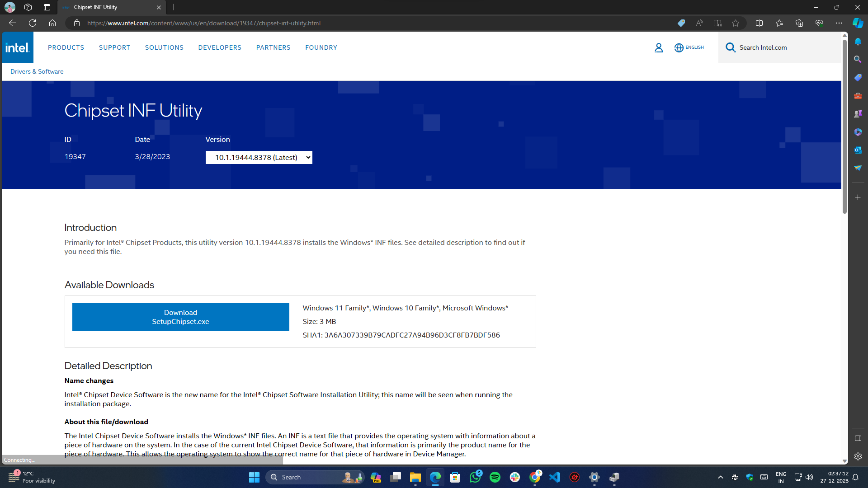Click the browser favorites star icon
The image size is (868, 488).
(x=736, y=23)
